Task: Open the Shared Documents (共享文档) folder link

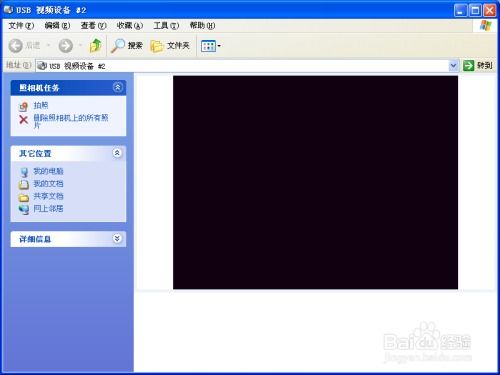Action: [48, 196]
